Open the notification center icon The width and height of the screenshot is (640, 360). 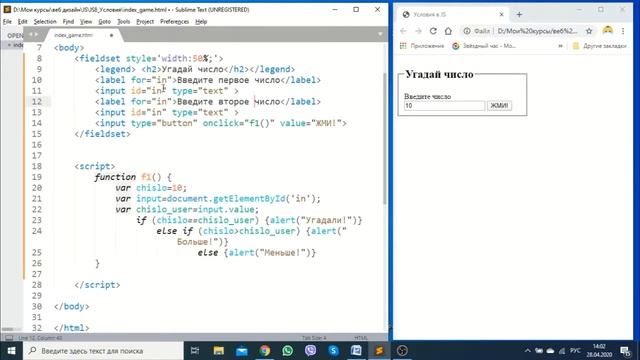coord(625,351)
